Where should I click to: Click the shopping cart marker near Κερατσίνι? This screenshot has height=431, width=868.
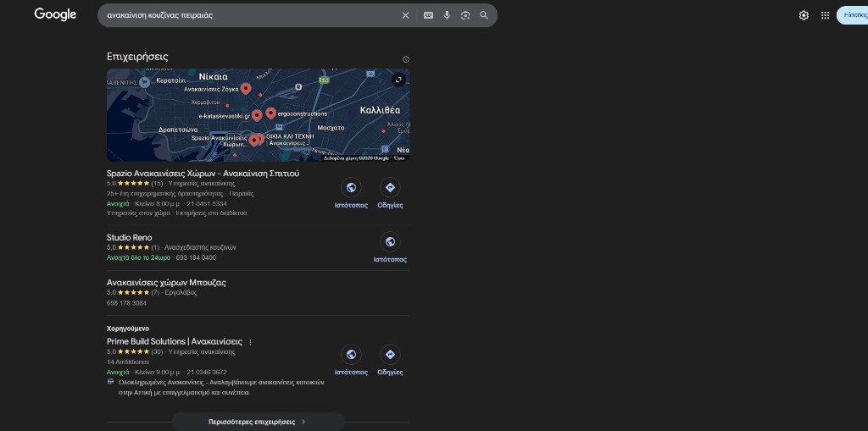[x=144, y=82]
